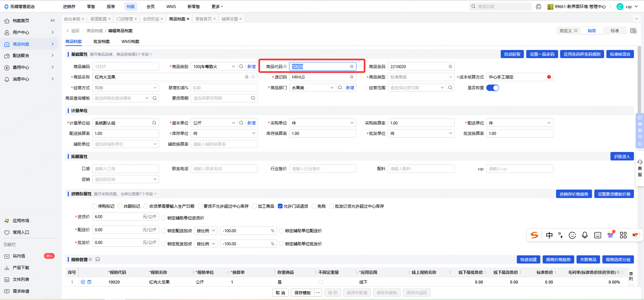This screenshot has width=644, height=300.
Task: Click the 设置一品多码 button
Action: (x=542, y=54)
